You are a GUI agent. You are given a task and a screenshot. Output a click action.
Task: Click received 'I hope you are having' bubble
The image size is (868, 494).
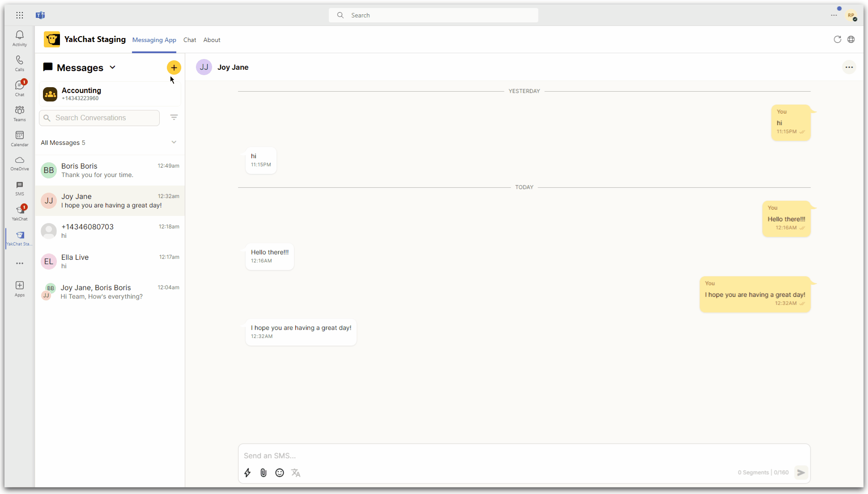coord(301,332)
